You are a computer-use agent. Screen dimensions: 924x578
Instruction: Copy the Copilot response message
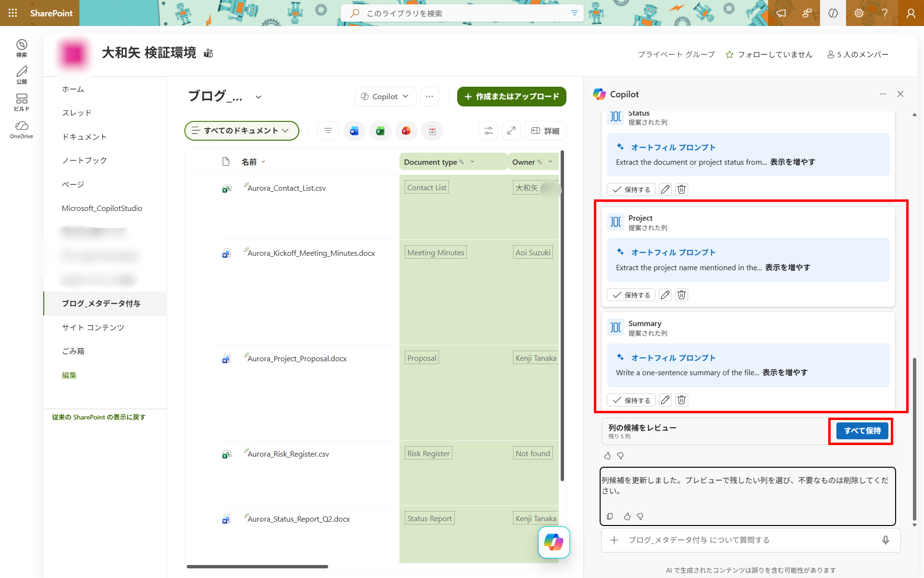pos(610,516)
